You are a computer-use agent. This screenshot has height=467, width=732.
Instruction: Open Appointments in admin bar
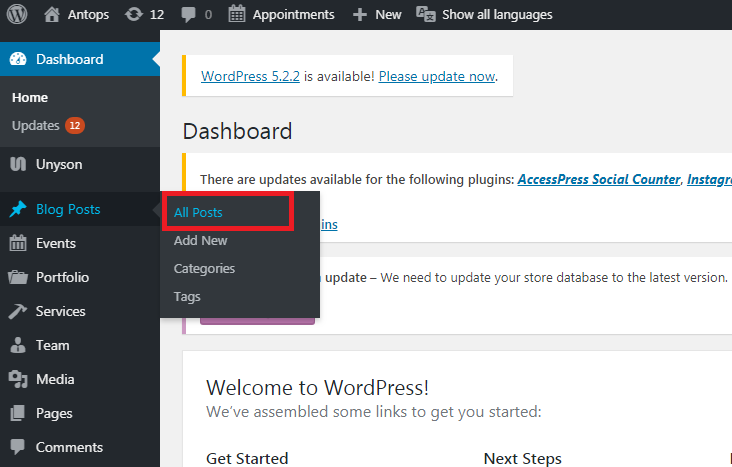click(293, 15)
